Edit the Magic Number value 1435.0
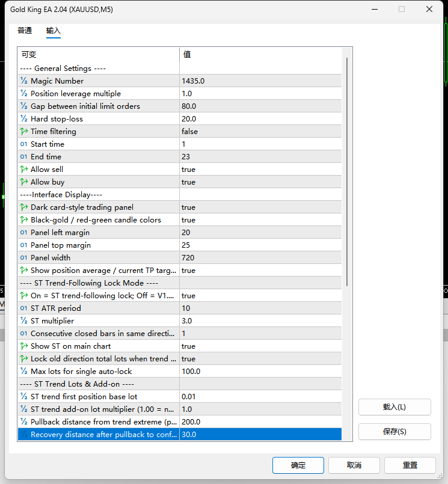The image size is (448, 484). [x=260, y=81]
